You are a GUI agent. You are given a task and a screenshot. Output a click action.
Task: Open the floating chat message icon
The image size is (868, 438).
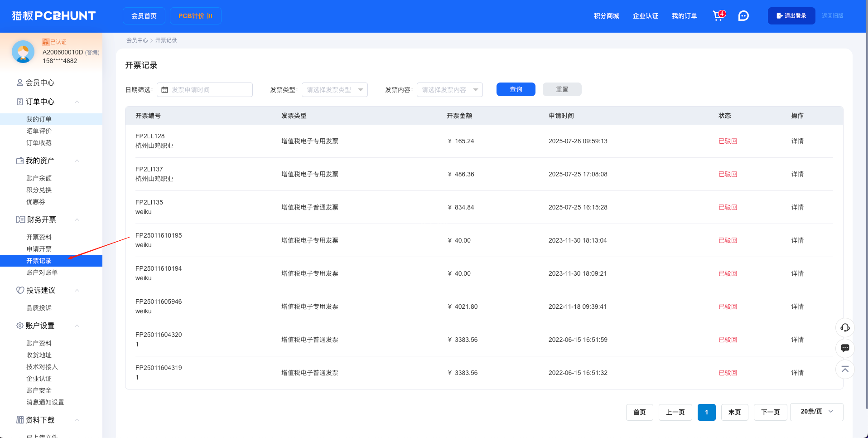[845, 348]
